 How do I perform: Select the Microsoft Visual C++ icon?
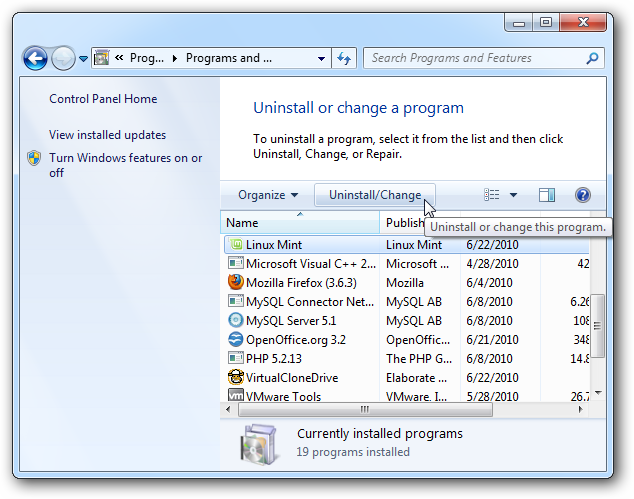click(236, 263)
